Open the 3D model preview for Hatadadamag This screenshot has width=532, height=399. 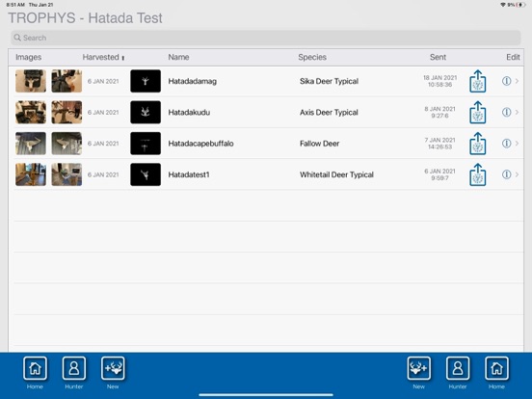tap(146, 81)
